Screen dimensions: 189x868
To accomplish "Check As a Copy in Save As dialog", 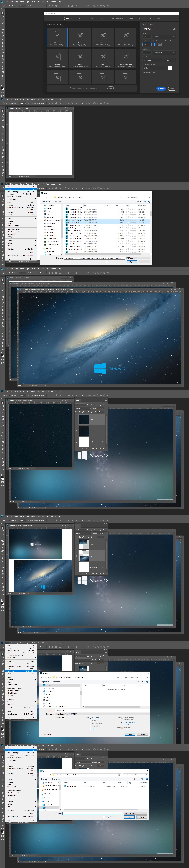I will point(91,718).
